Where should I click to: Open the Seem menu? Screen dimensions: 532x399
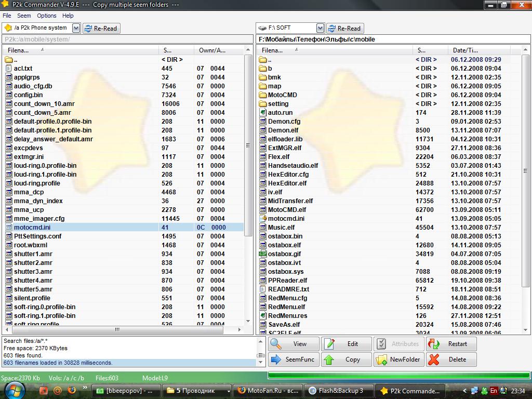[24, 16]
